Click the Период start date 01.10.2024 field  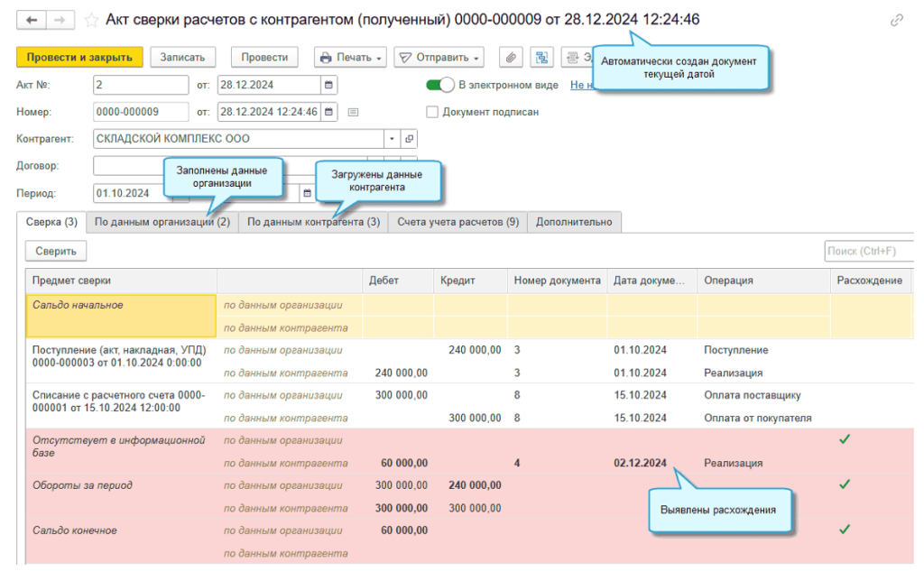133,193
